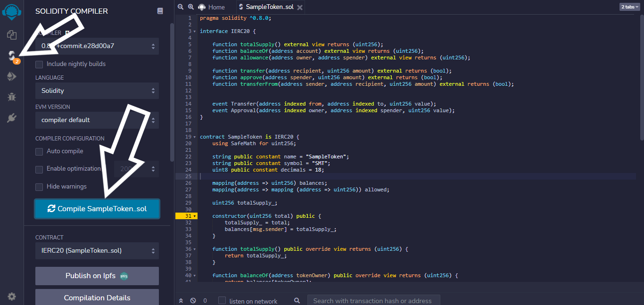
Task: Toggle the terminal panel double-arrow icon
Action: click(181, 300)
